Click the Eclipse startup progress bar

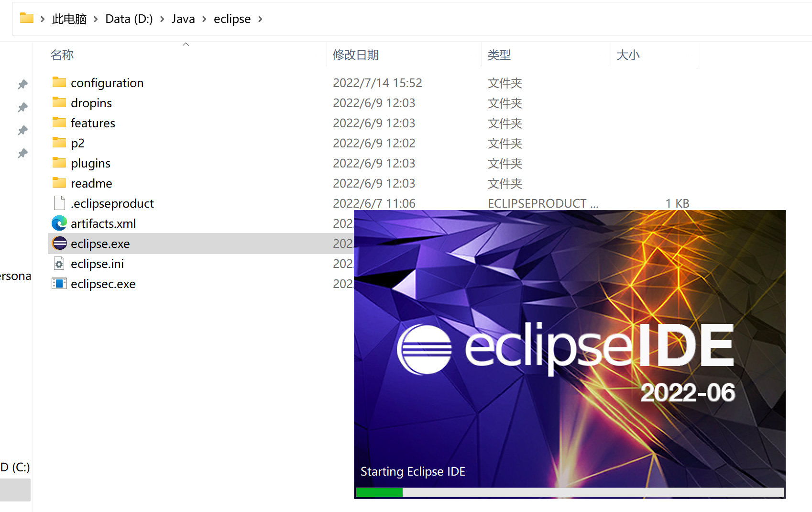[x=570, y=492]
